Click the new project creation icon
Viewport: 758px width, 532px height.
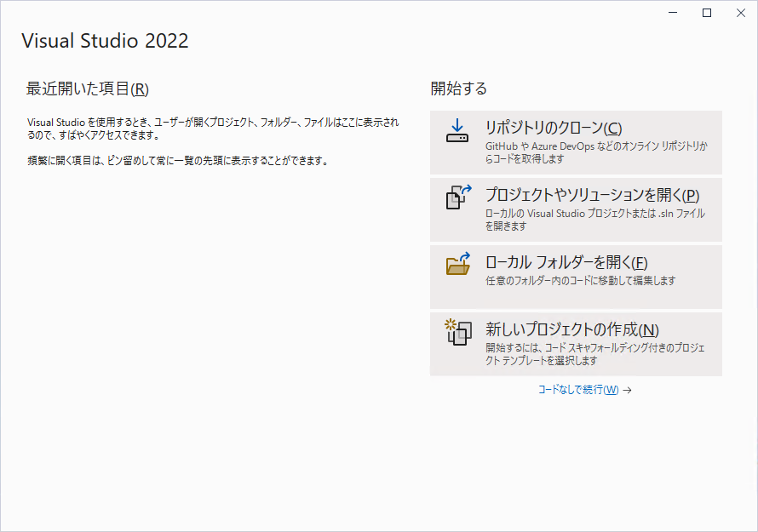[x=458, y=332]
